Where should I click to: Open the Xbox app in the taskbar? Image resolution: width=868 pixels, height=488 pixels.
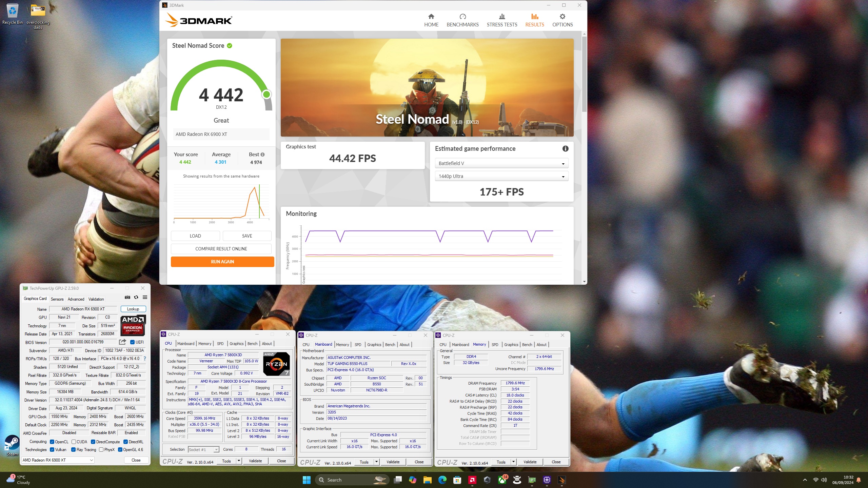[502, 480]
